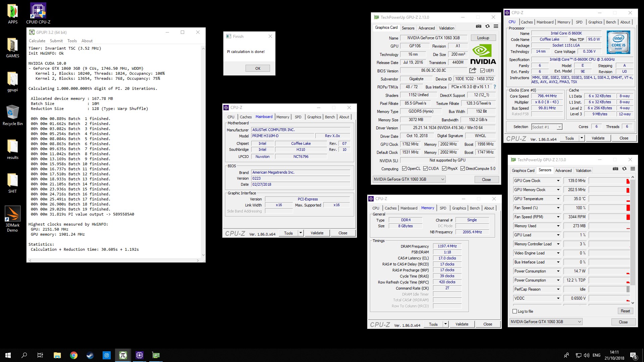Click the GPUPI horizontal scrollbar
Screen dimensions: 644x362
(114, 260)
